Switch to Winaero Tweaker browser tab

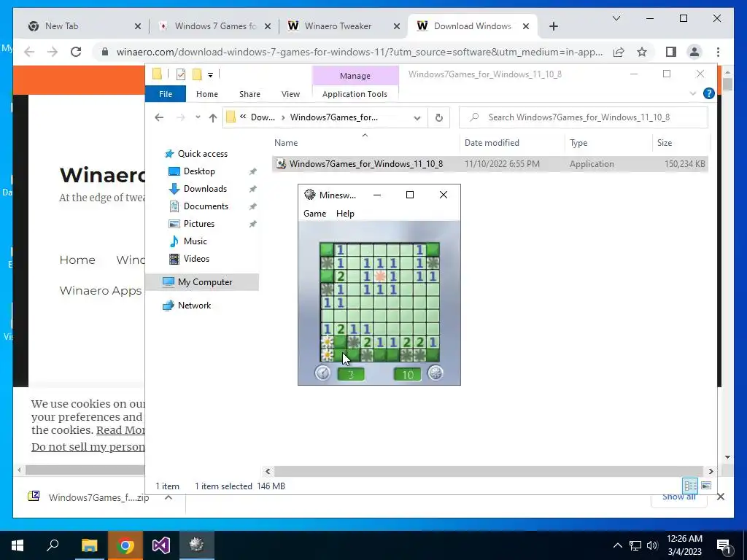click(344, 26)
